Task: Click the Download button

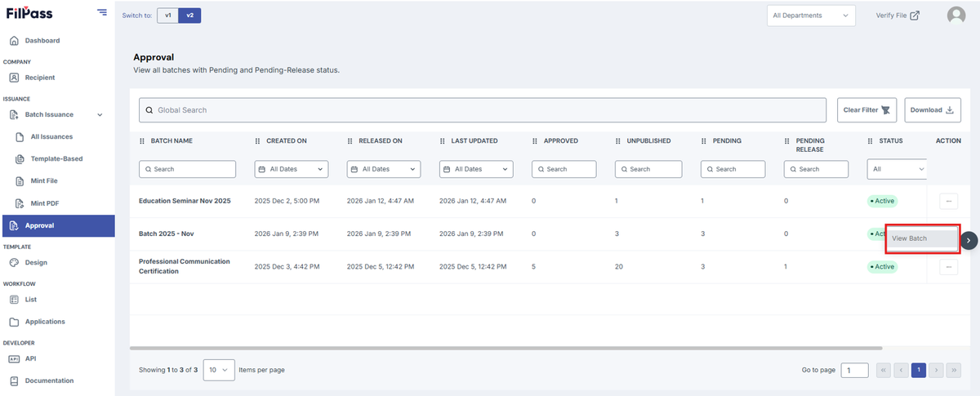Action: pos(933,109)
